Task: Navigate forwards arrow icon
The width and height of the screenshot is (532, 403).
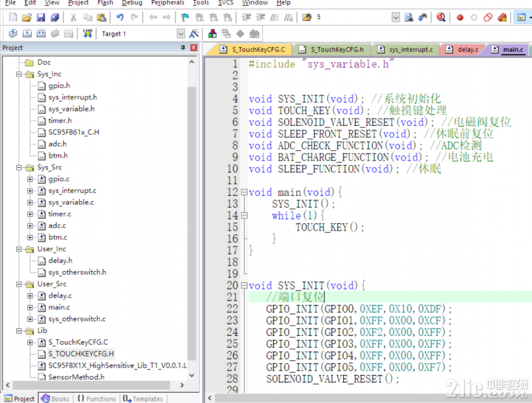Action: tap(166, 17)
